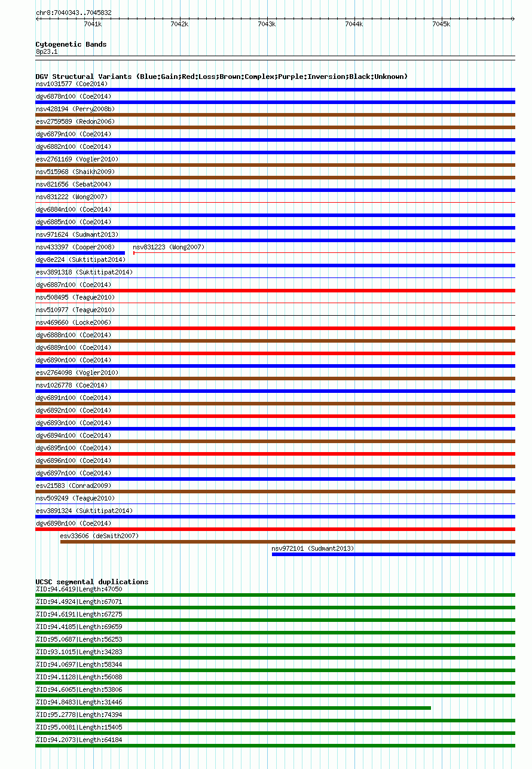Select nsv515968 (Shaikh2009) label
Viewport: 532px width, 769px height.
(x=75, y=172)
